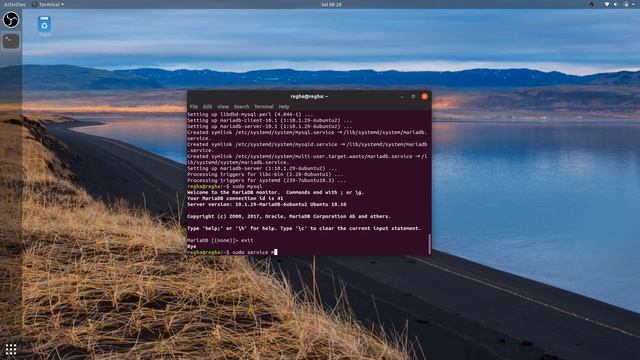Click the 'Bye' output line

coord(192,247)
